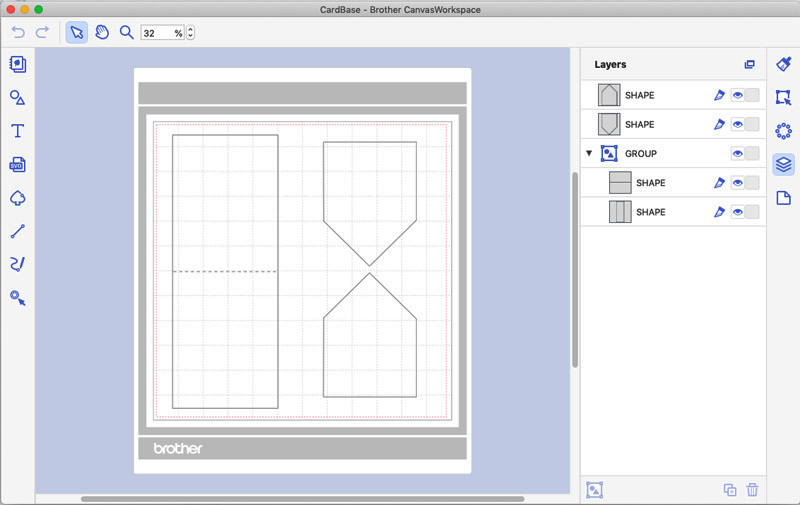The image size is (800, 505).
Task: Delete layer using the trash button
Action: 753,490
